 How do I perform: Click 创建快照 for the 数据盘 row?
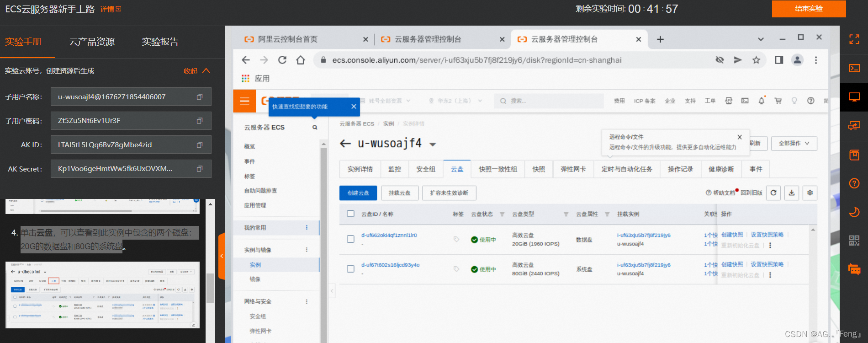pos(732,235)
